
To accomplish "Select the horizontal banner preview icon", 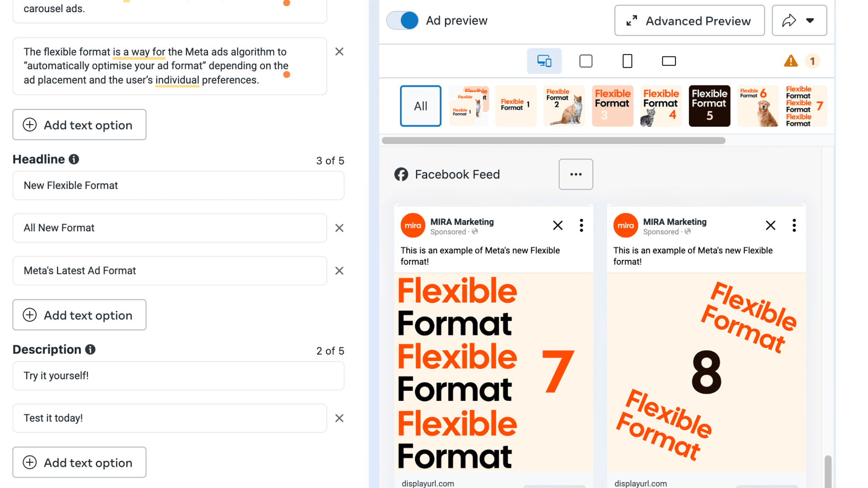I will pyautogui.click(x=669, y=61).
